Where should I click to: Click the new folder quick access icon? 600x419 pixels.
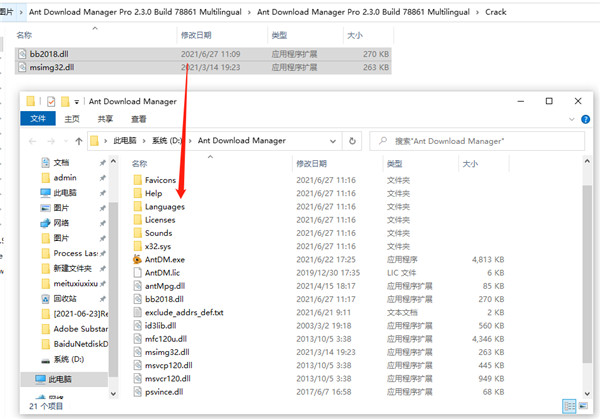pyautogui.click(x=65, y=101)
